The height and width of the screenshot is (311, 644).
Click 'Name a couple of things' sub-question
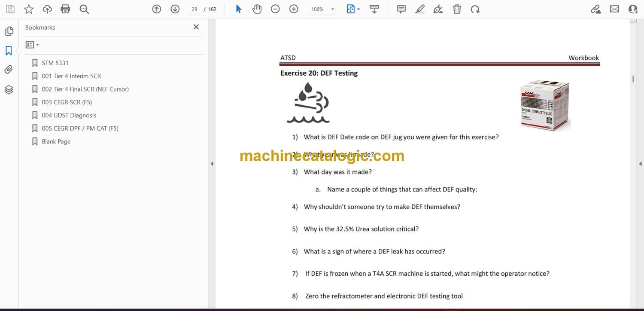[x=402, y=189]
